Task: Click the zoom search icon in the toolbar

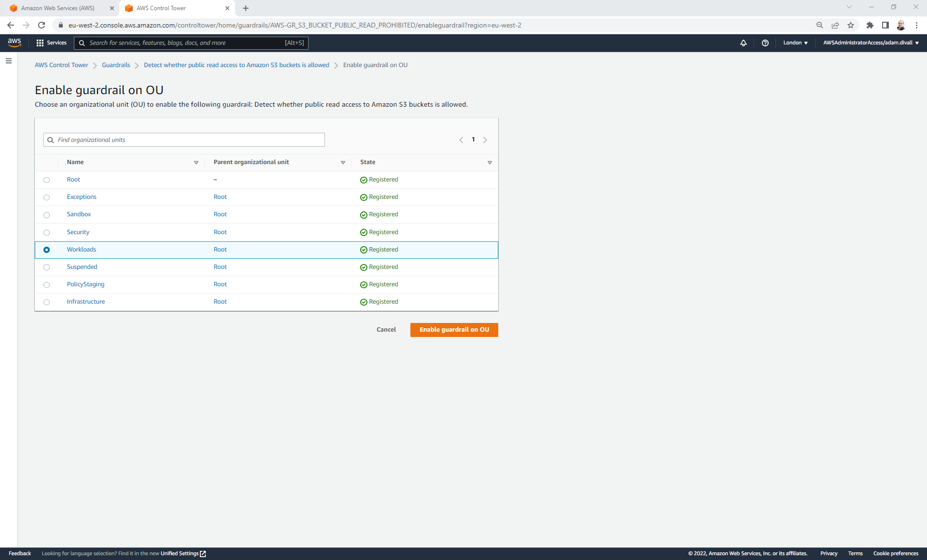Action: (819, 25)
